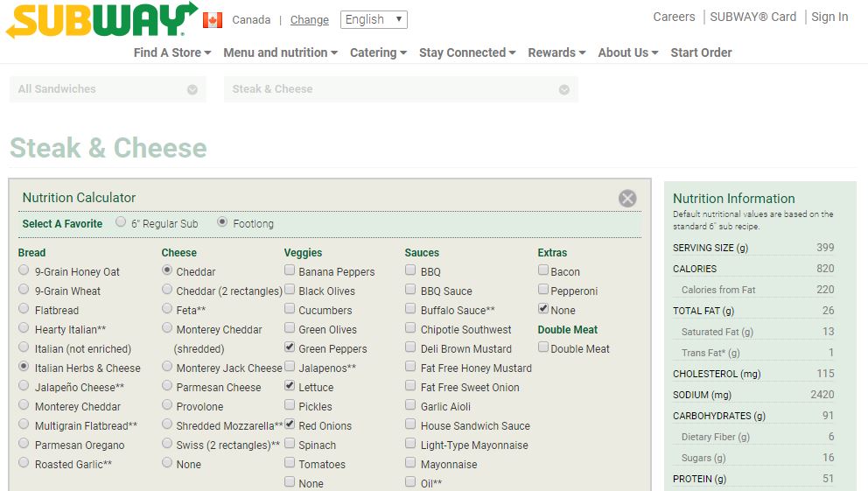Uncheck the Lettuce checkbox

tap(290, 386)
